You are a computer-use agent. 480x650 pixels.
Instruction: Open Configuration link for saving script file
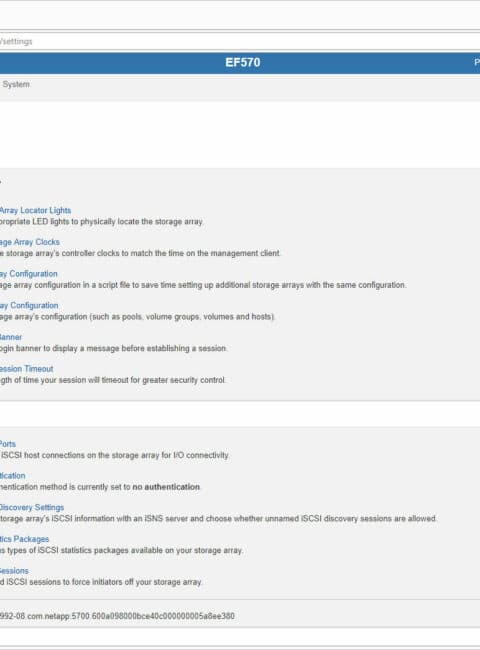pyautogui.click(x=29, y=274)
